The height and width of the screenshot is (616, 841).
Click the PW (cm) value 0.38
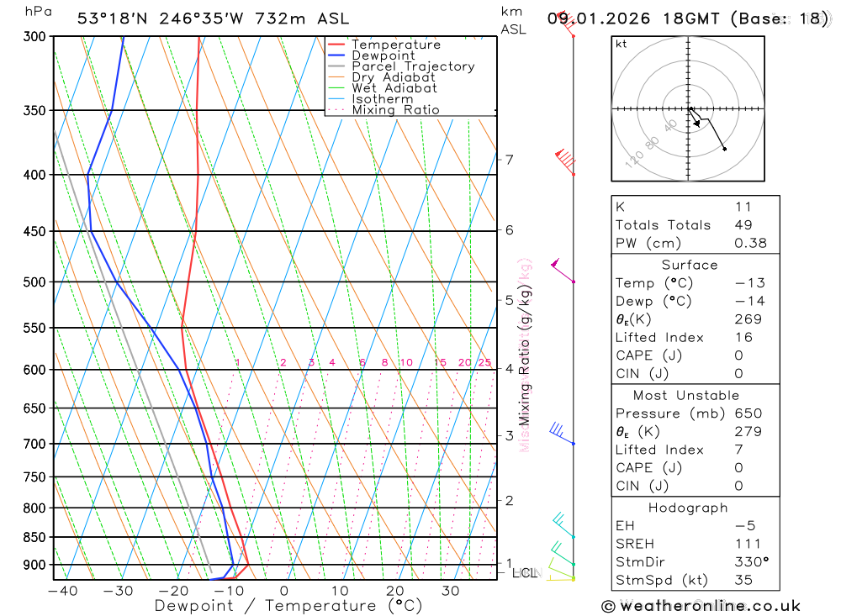pos(750,244)
